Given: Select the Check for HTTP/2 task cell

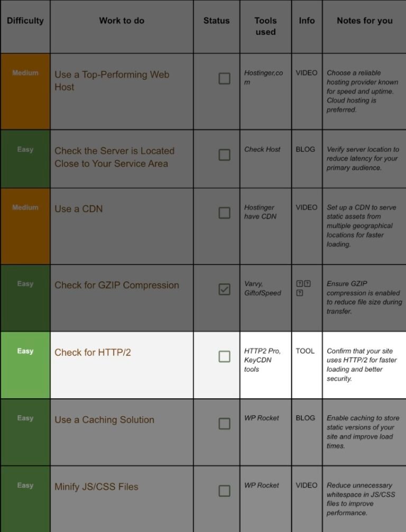Looking at the screenshot, I should click(x=122, y=365).
